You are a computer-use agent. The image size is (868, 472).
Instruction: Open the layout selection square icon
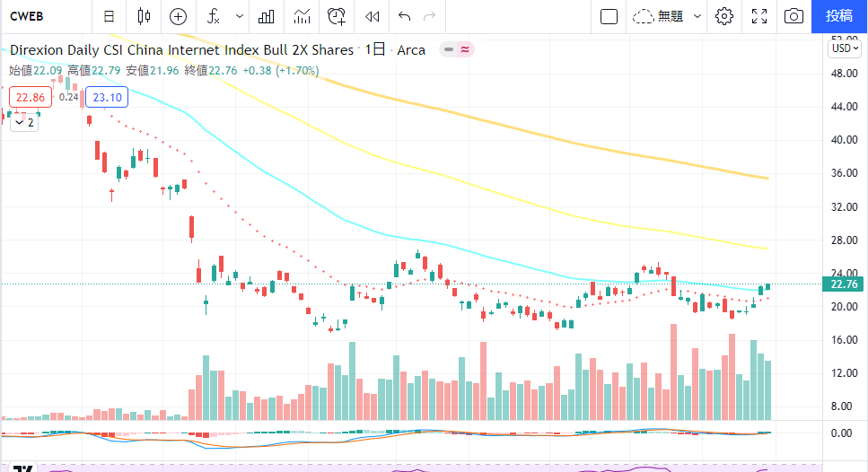click(609, 16)
